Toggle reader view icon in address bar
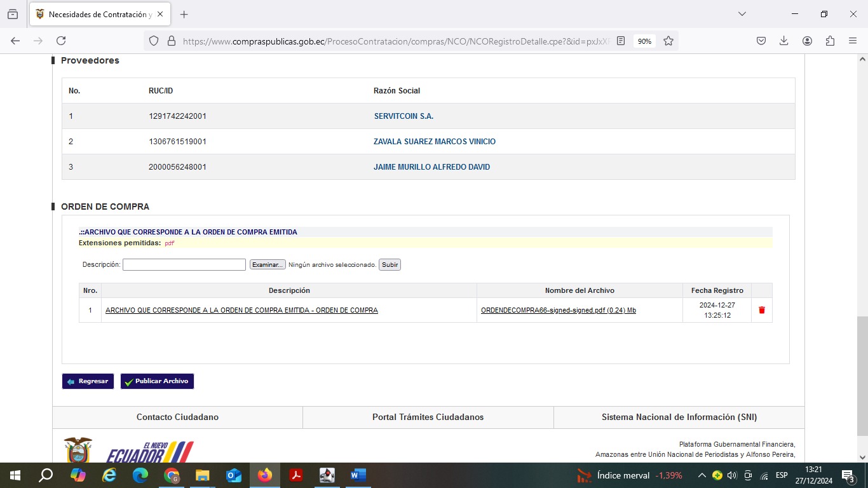Screen dimensions: 868x488 (x=621, y=41)
